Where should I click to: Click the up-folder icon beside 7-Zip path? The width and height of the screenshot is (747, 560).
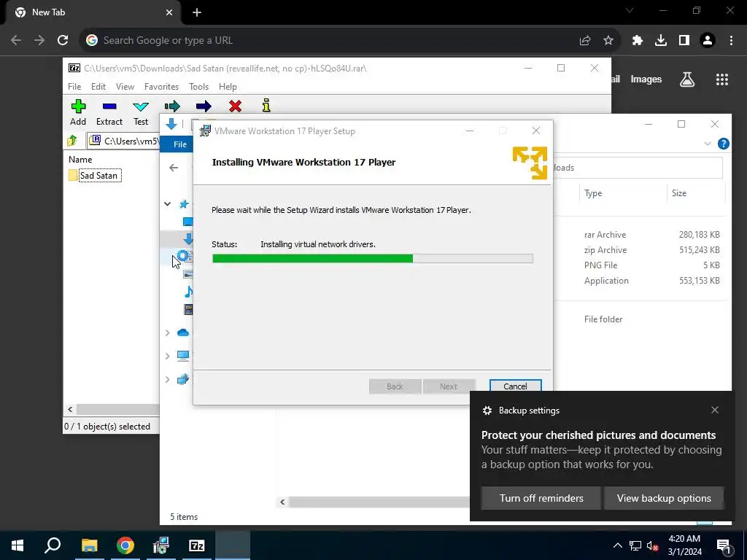point(72,141)
